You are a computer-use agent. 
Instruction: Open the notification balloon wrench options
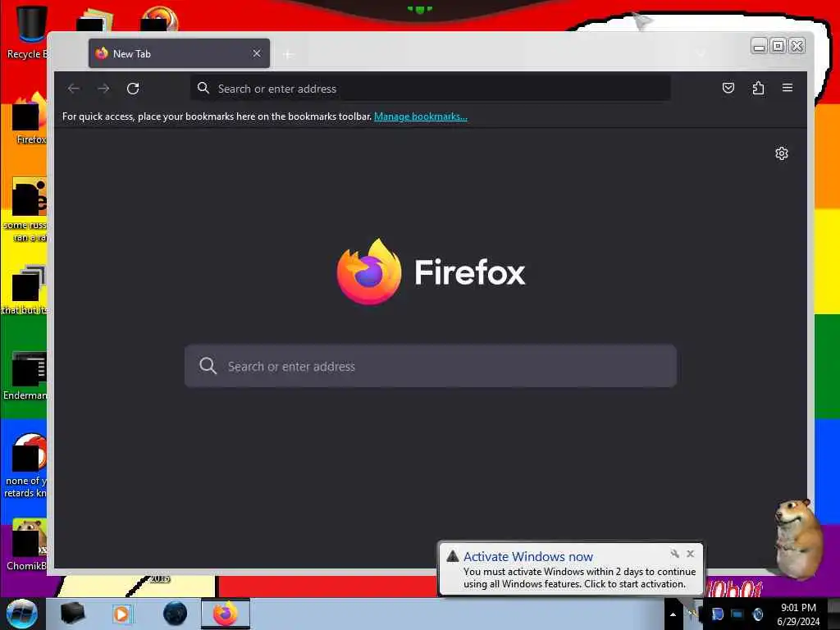point(674,554)
